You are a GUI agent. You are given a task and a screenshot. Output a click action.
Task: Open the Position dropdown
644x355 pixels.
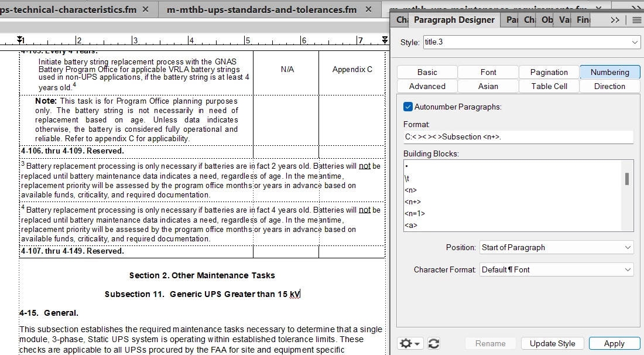(x=556, y=247)
